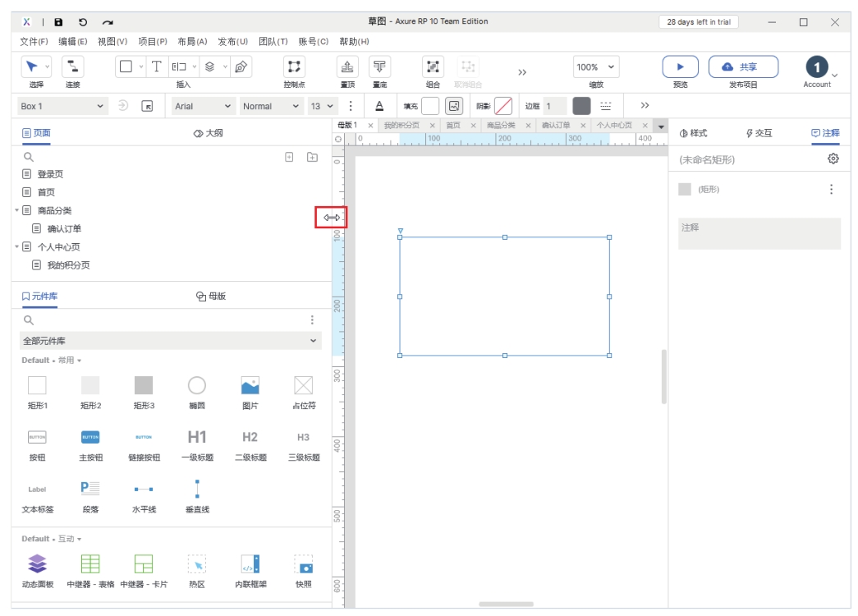The width and height of the screenshot is (858, 616).
Task: Switch to the 交互 tab
Action: pyautogui.click(x=759, y=133)
